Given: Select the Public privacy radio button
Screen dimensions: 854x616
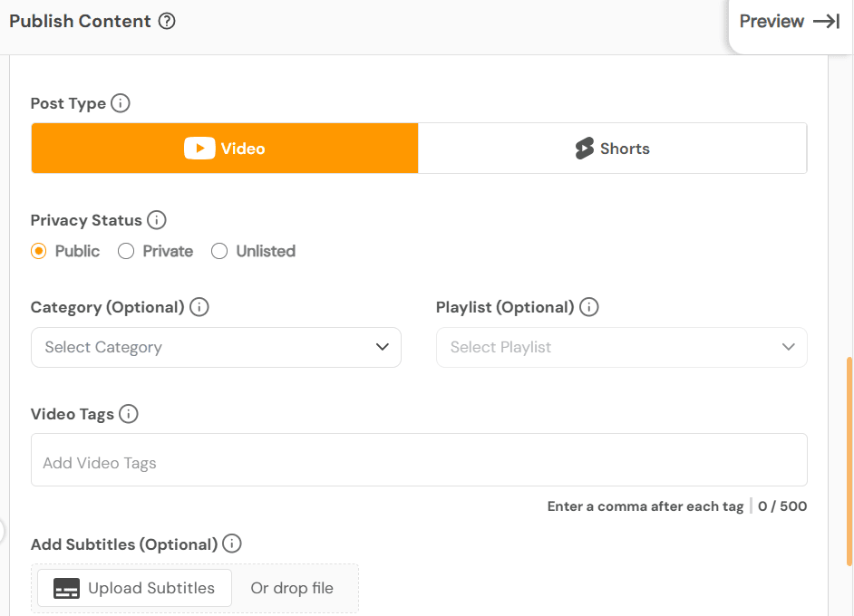Looking at the screenshot, I should tap(39, 251).
